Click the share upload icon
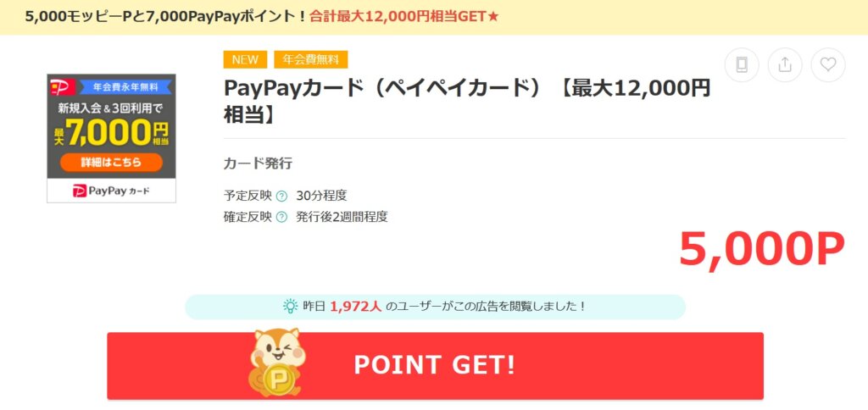Screen dimensions: 868x410 (784, 64)
